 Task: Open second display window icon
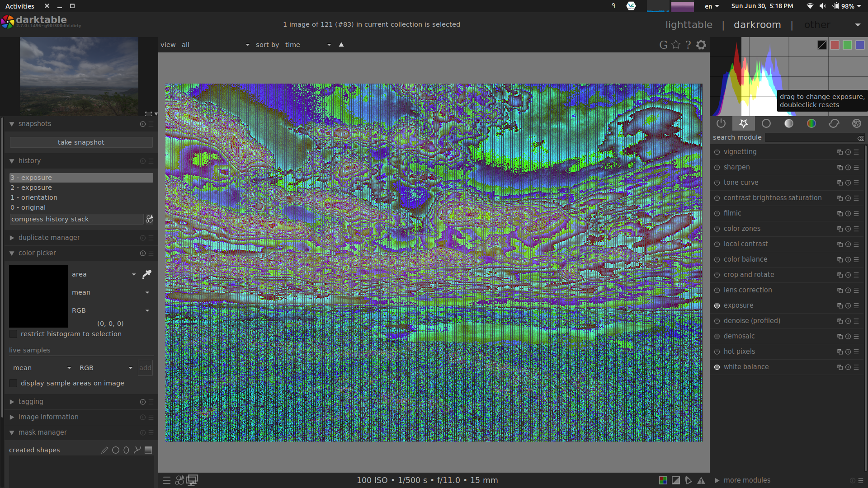193,480
